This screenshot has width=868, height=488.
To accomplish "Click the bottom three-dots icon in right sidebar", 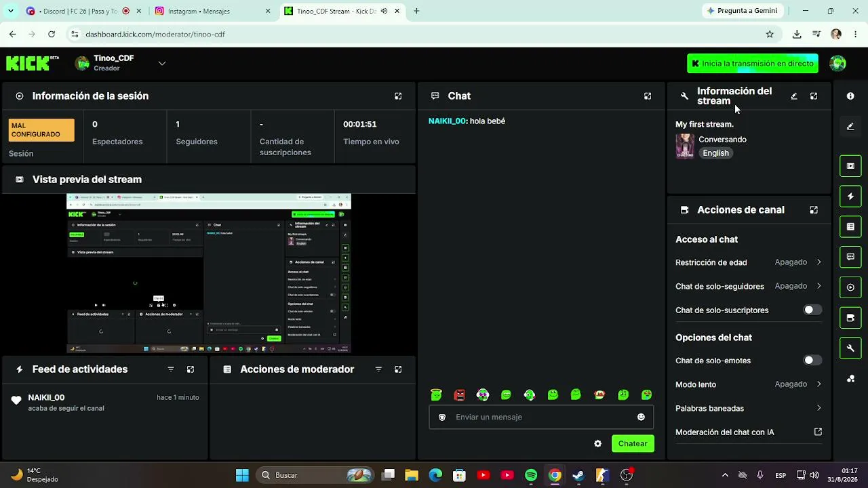I will click(x=850, y=379).
